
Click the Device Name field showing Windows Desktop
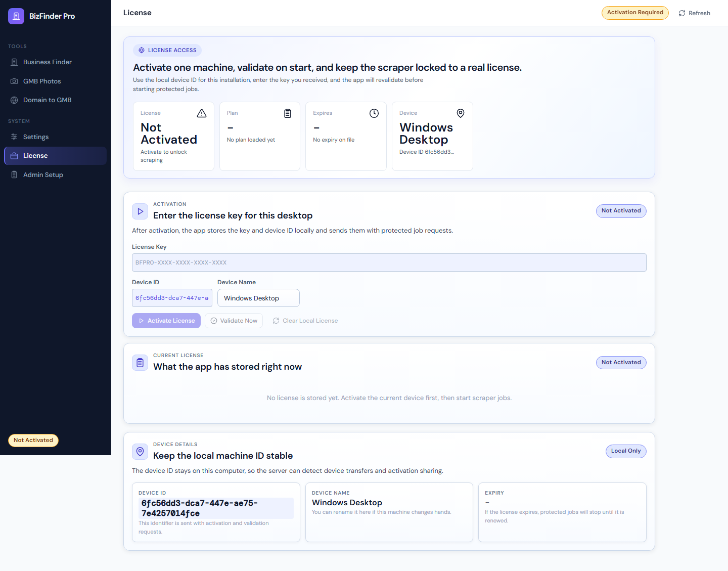pos(258,298)
